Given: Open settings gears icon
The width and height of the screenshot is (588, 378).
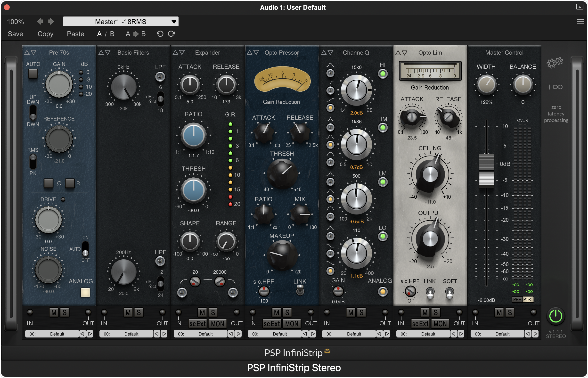Looking at the screenshot, I should pos(554,63).
